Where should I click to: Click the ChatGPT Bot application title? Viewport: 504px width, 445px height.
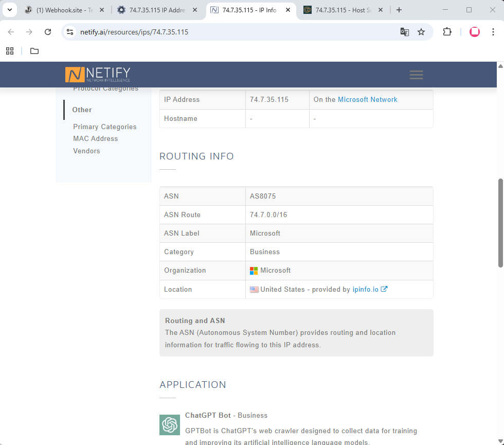tap(208, 416)
